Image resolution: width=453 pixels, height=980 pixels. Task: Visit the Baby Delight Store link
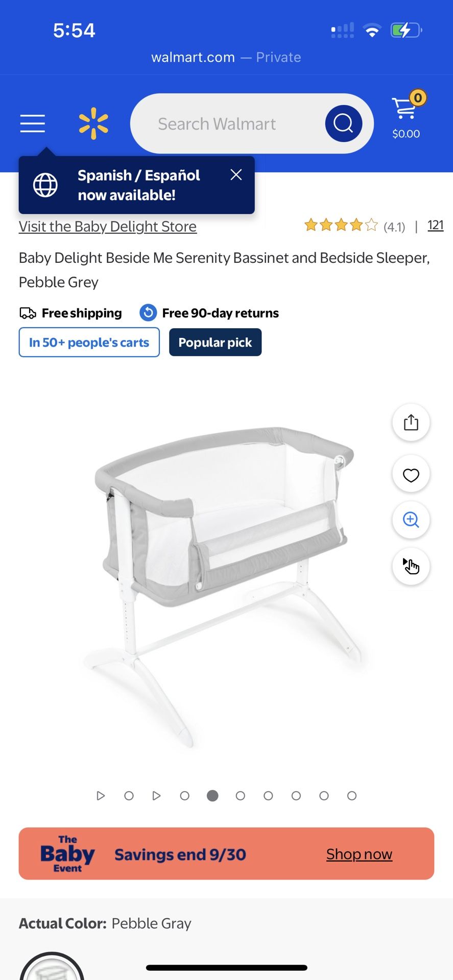pyautogui.click(x=108, y=227)
